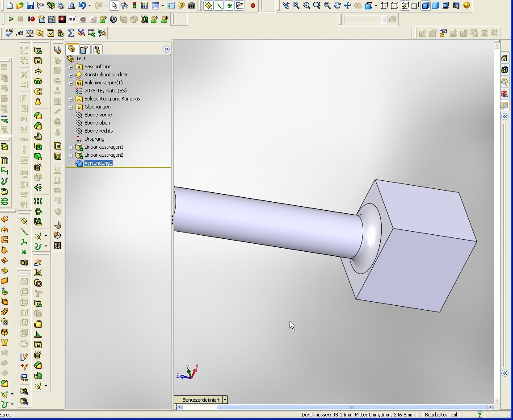Click the screen capture camera icon

(x=192, y=6)
